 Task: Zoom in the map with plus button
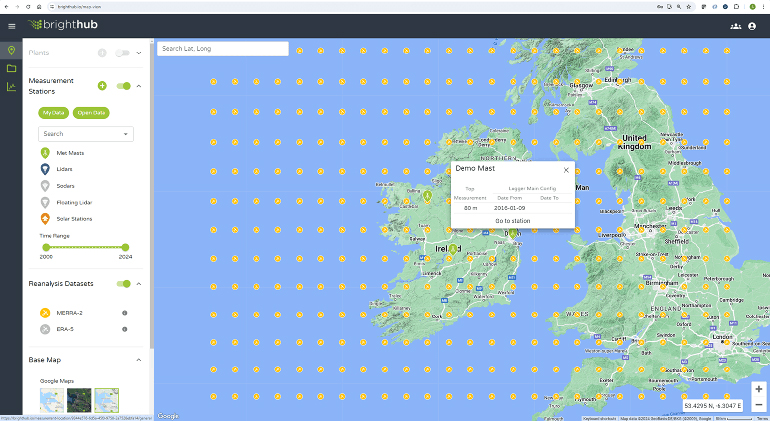coord(759,389)
